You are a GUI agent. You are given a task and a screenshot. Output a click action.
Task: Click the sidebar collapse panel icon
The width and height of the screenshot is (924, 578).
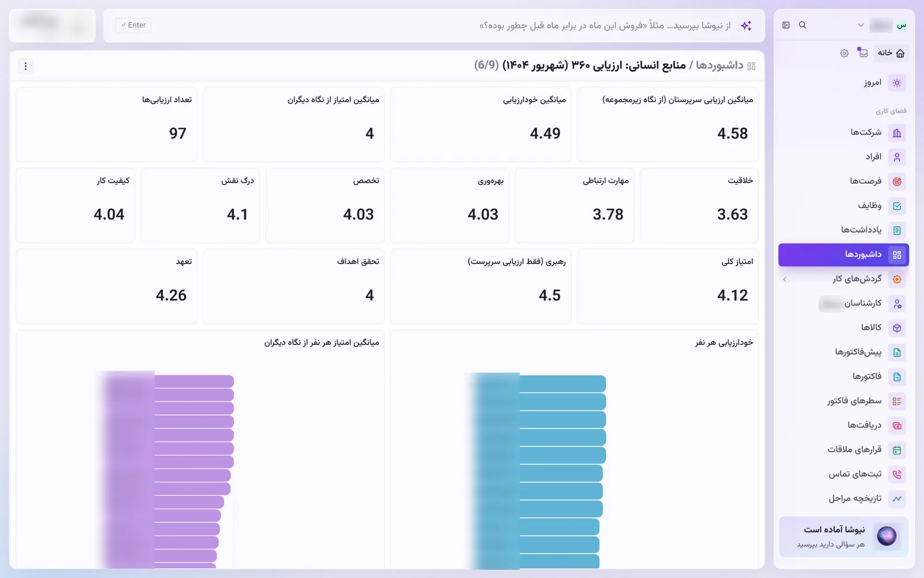coord(786,25)
